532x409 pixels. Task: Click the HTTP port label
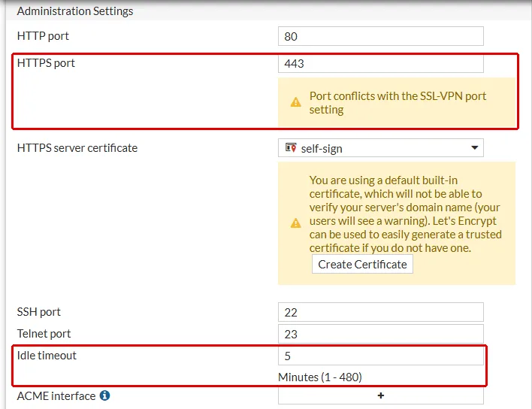tap(43, 36)
